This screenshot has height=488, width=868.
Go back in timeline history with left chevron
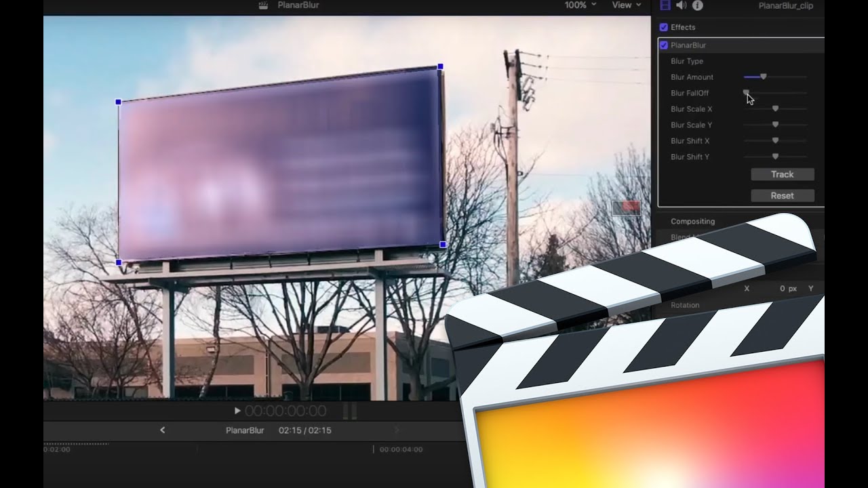162,430
